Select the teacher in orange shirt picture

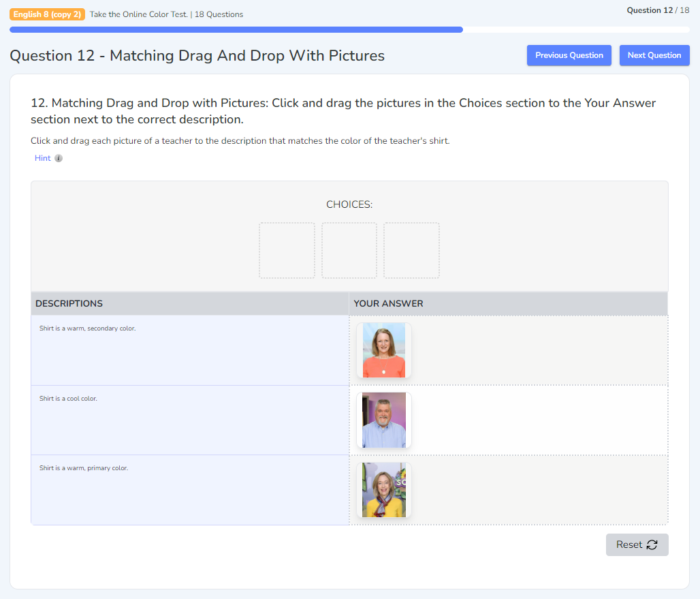pos(384,350)
